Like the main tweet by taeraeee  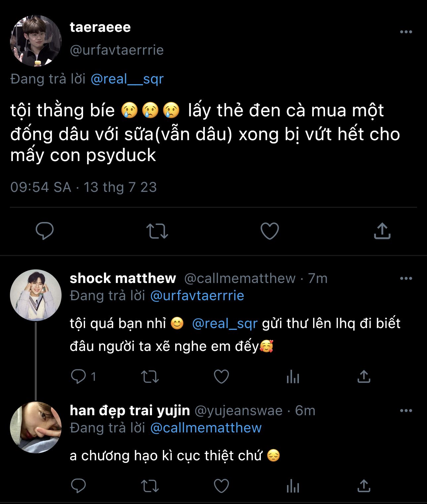click(270, 231)
